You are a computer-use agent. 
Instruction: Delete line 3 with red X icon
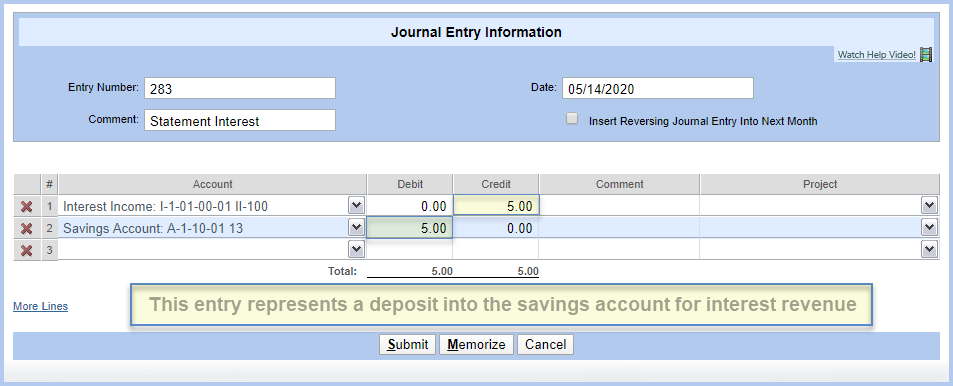(x=26, y=250)
